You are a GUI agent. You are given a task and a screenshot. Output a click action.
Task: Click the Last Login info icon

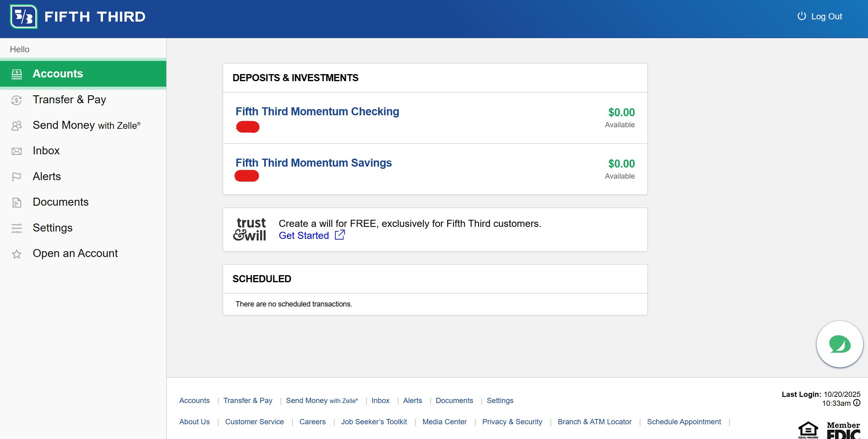pos(857,403)
